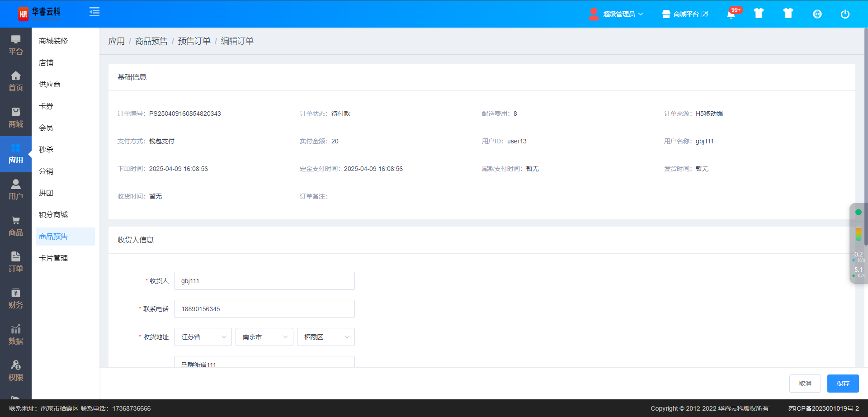Screen dimensions: 868x417
Task: Expand the 江苏省 province dropdown
Action: coord(203,337)
